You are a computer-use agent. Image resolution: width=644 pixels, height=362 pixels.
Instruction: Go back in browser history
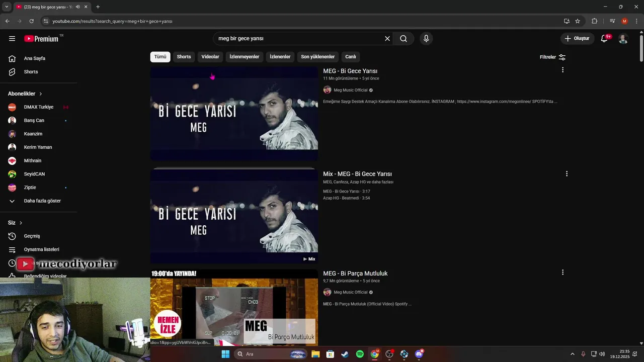pos(7,21)
